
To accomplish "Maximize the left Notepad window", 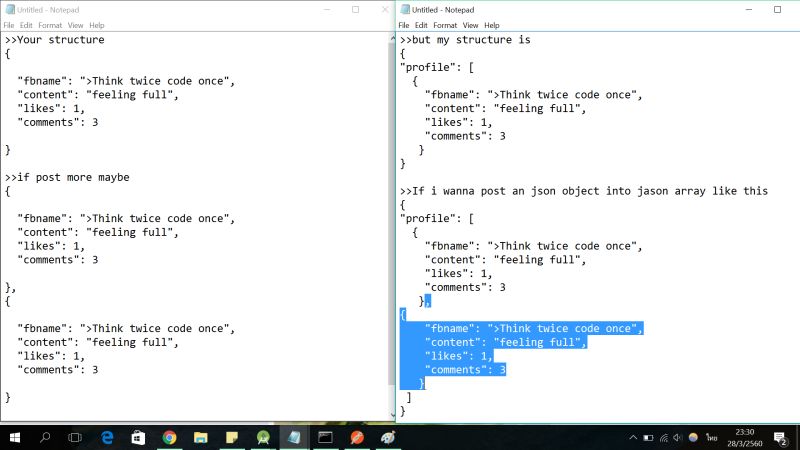I will [x=356, y=10].
